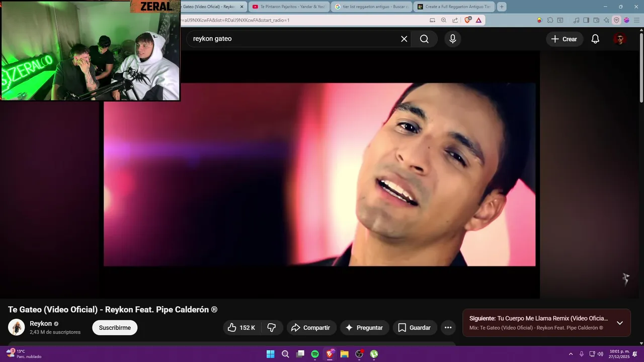Image resolution: width=644 pixels, height=362 pixels.
Task: Open the weather widget 13°C
Action: point(24,354)
